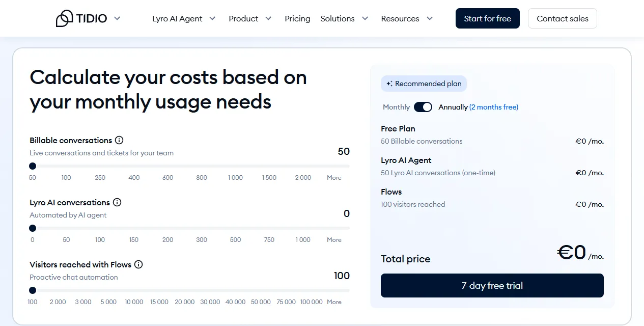Click sparkle icon in Recommended plan badge
644x326 pixels.
[x=389, y=84]
